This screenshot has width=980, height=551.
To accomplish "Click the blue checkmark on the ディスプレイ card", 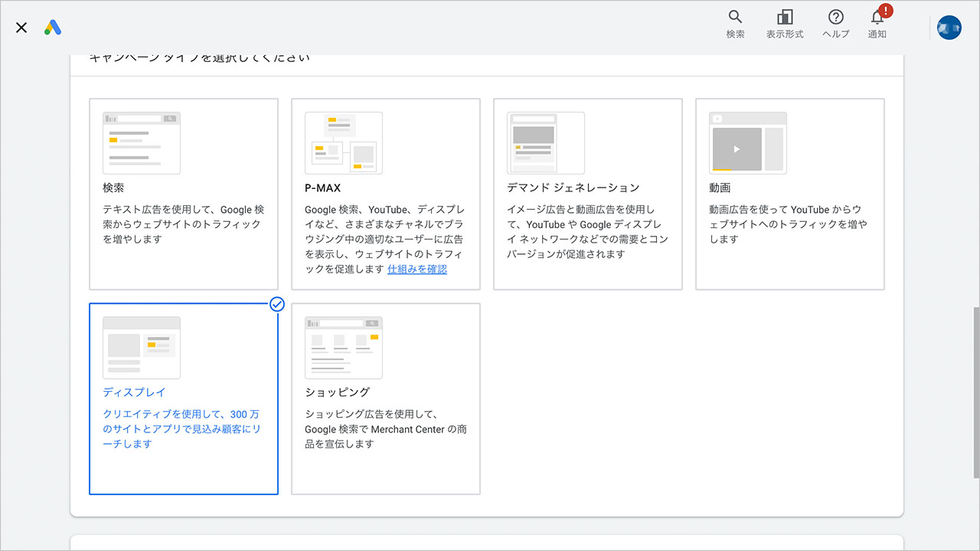I will tap(277, 305).
